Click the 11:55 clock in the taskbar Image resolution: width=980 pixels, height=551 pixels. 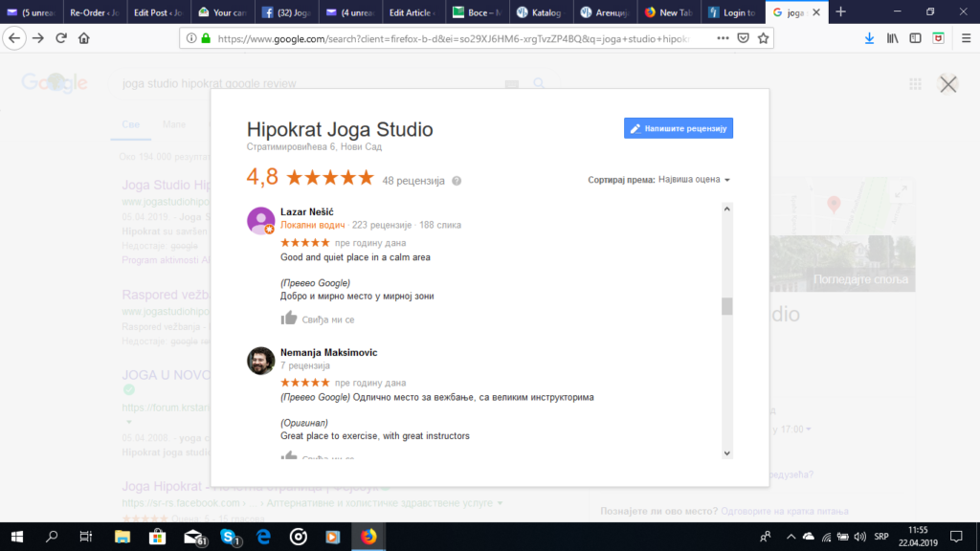[918, 530]
